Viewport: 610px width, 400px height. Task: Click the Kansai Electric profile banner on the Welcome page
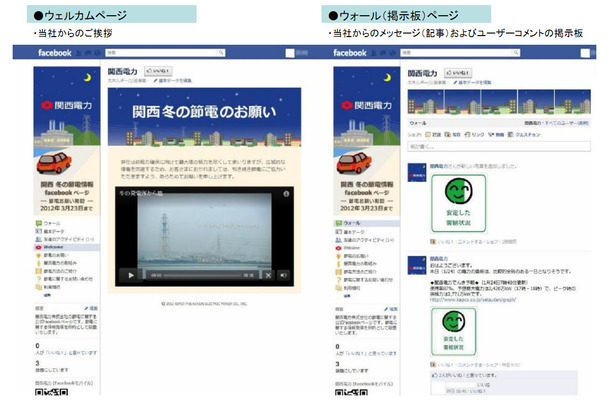(x=67, y=140)
